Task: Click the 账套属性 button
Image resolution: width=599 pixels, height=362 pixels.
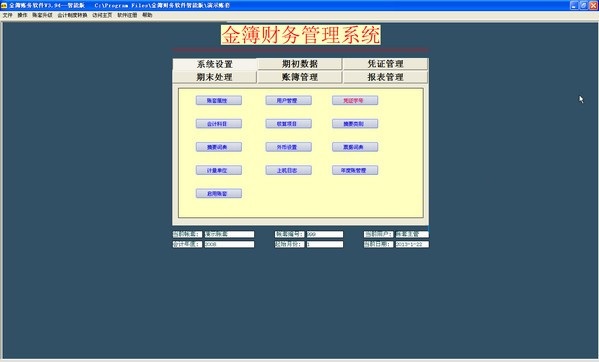Action: [x=219, y=100]
